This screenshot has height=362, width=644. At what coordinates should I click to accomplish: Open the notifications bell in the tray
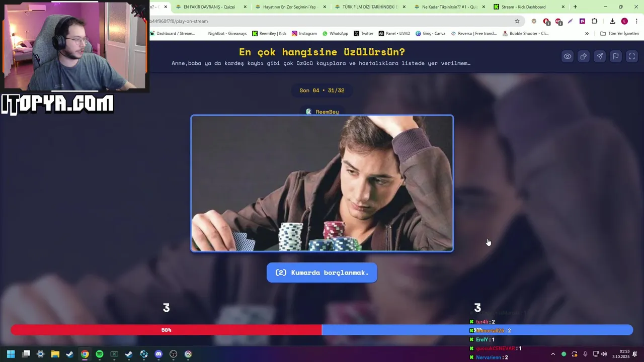pos(635,354)
